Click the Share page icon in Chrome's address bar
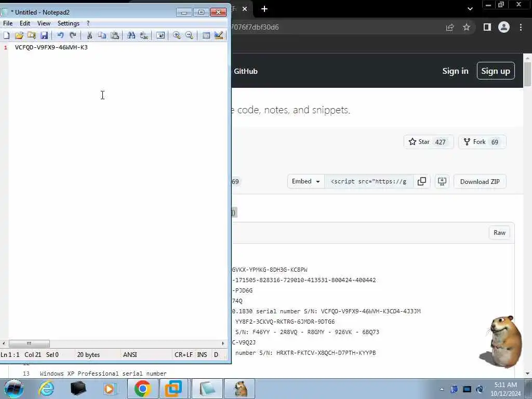The image size is (532, 399). pyautogui.click(x=450, y=27)
